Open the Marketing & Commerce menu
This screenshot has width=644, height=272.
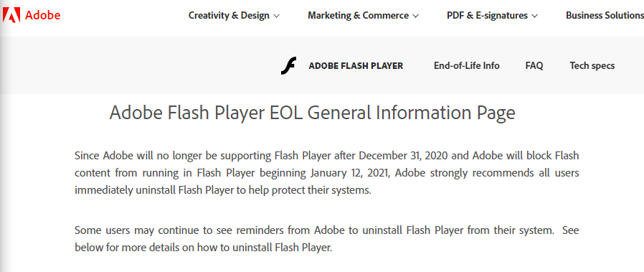click(x=363, y=16)
